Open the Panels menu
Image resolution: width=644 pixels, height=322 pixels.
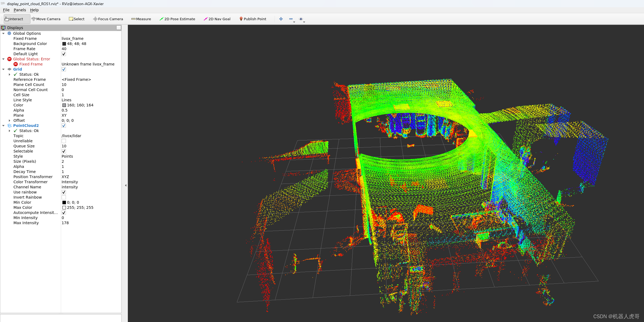[x=20, y=10]
